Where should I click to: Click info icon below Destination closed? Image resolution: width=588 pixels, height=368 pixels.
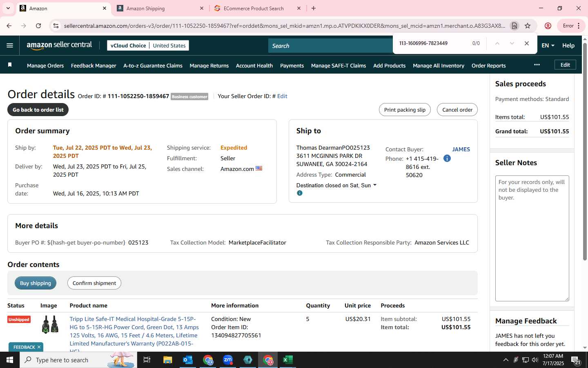[x=300, y=193]
